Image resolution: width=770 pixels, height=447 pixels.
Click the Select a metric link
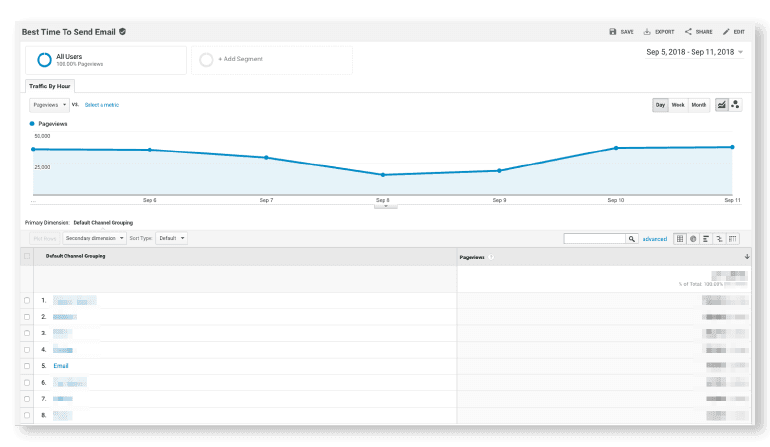tap(101, 104)
